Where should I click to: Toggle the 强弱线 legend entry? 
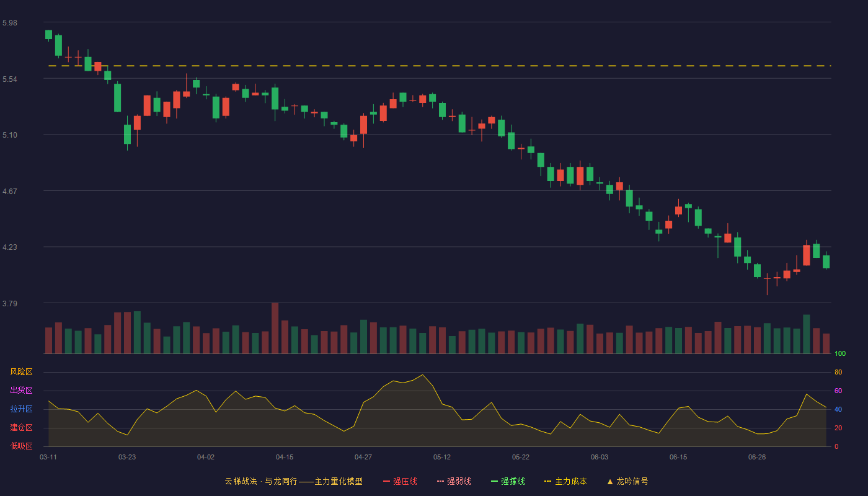click(454, 481)
